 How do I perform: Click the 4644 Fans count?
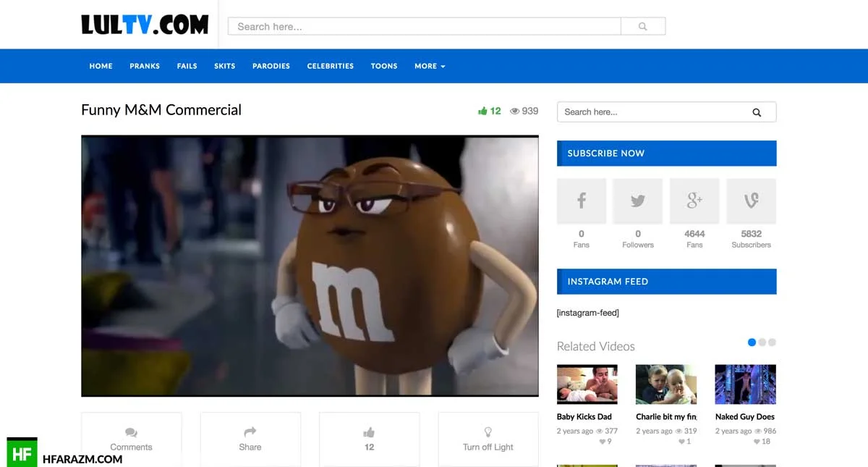(694, 234)
